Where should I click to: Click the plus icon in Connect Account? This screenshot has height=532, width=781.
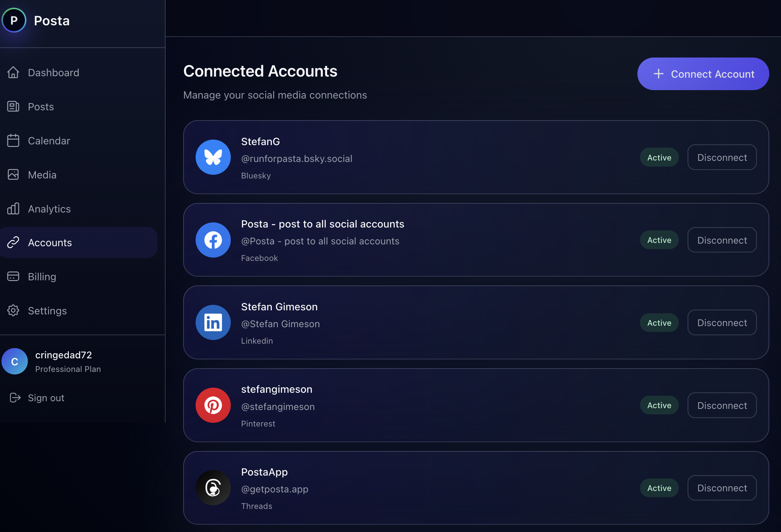pos(659,74)
